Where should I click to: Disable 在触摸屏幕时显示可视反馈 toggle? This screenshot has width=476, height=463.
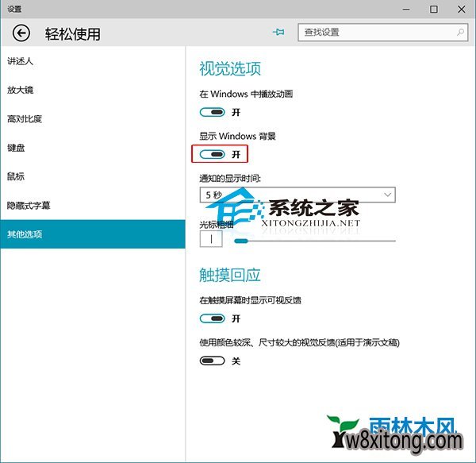click(x=213, y=318)
